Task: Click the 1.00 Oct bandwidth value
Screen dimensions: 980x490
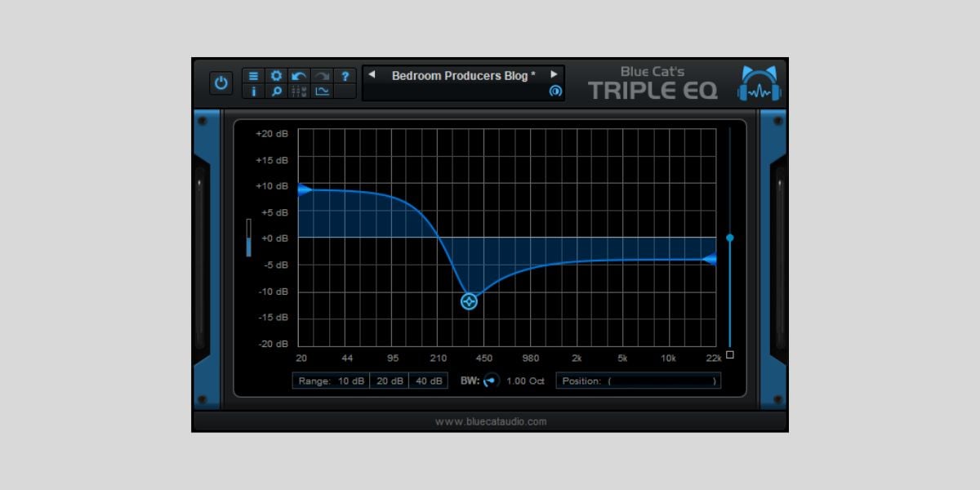Action: [525, 381]
